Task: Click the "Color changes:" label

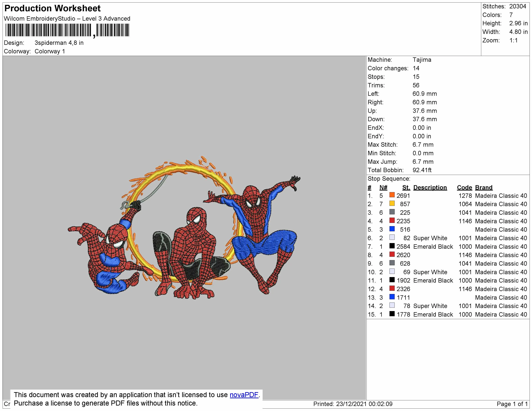Action: (x=388, y=68)
